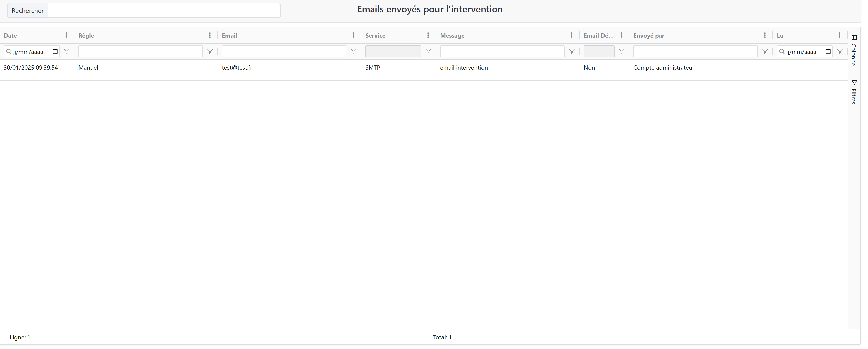Click the Règle filter text box
Image resolution: width=868 pixels, height=349 pixels.
click(x=140, y=52)
